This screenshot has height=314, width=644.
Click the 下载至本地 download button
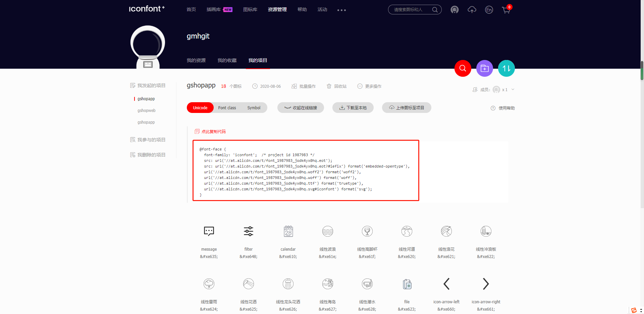(353, 108)
